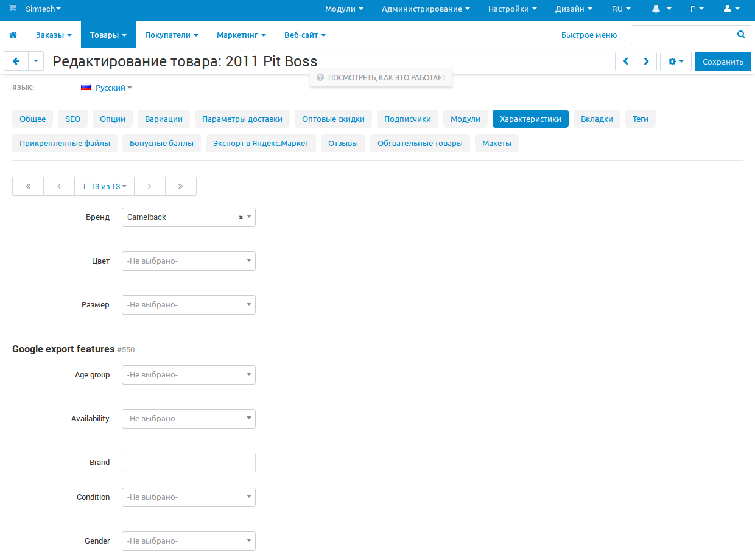Select the Характеристики tab
This screenshot has height=560, width=755.
coord(530,119)
